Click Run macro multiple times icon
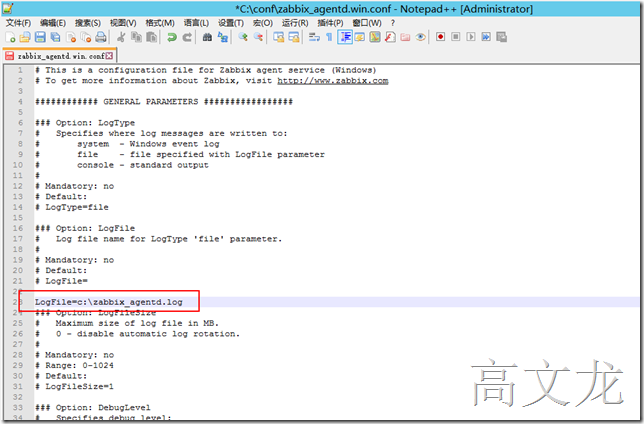This screenshot has height=424, width=644. [486, 37]
